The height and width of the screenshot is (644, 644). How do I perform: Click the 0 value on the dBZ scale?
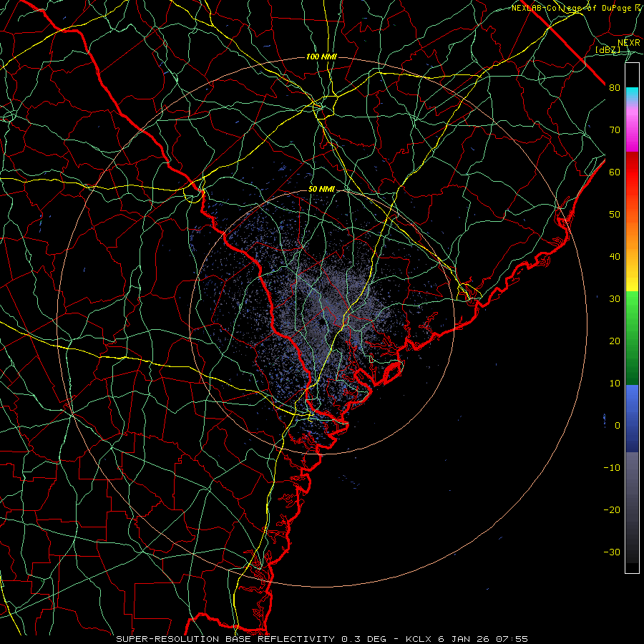click(x=618, y=426)
